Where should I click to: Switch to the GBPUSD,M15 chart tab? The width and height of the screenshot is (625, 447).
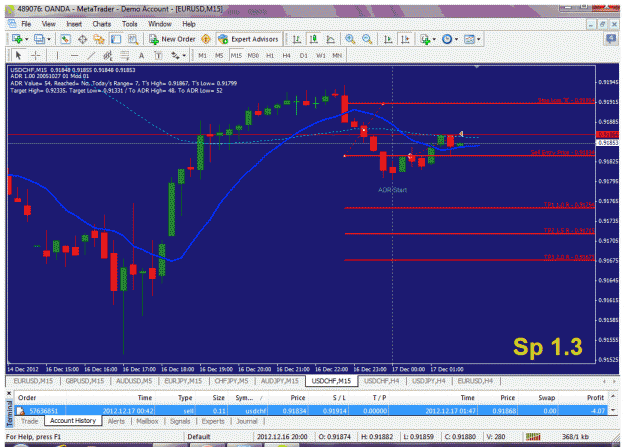[x=85, y=381]
